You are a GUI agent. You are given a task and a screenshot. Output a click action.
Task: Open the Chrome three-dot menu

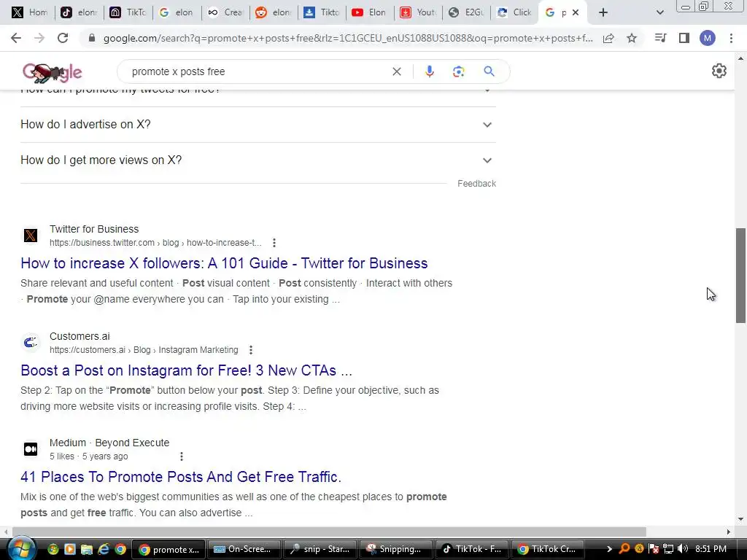pos(731,38)
